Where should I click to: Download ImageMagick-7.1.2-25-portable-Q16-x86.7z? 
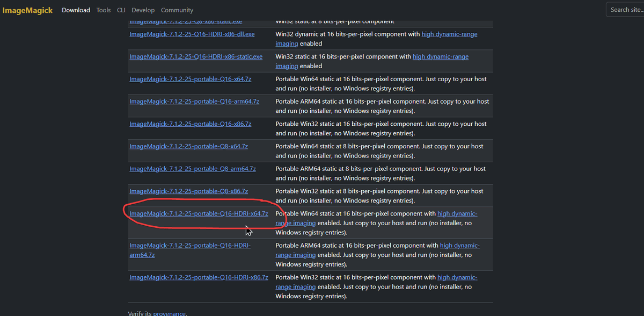point(190,124)
